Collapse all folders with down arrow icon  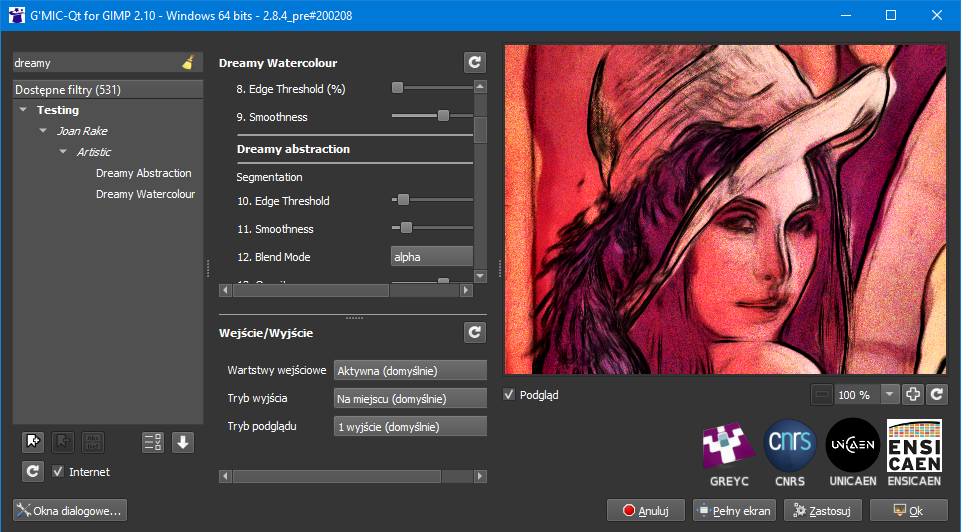[183, 442]
